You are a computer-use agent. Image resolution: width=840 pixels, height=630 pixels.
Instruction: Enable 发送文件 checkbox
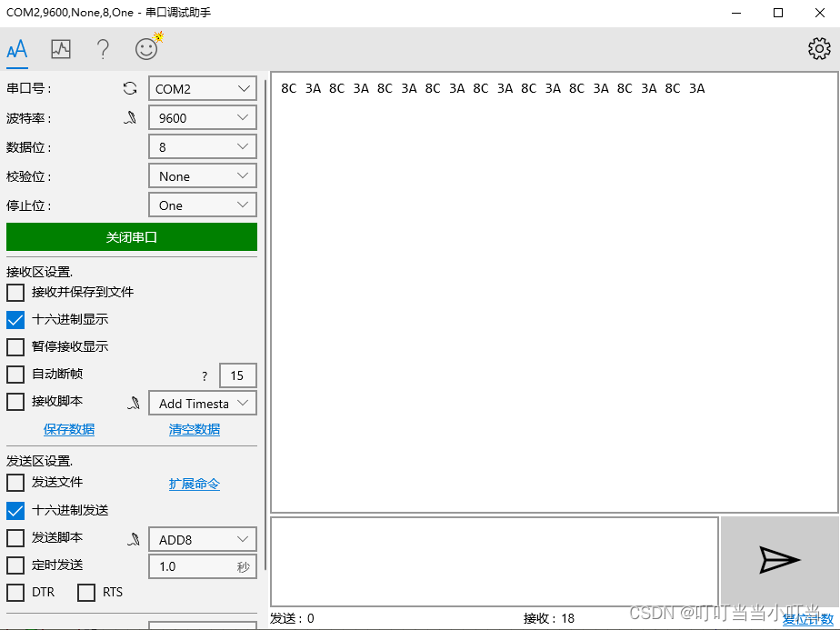pyautogui.click(x=15, y=483)
